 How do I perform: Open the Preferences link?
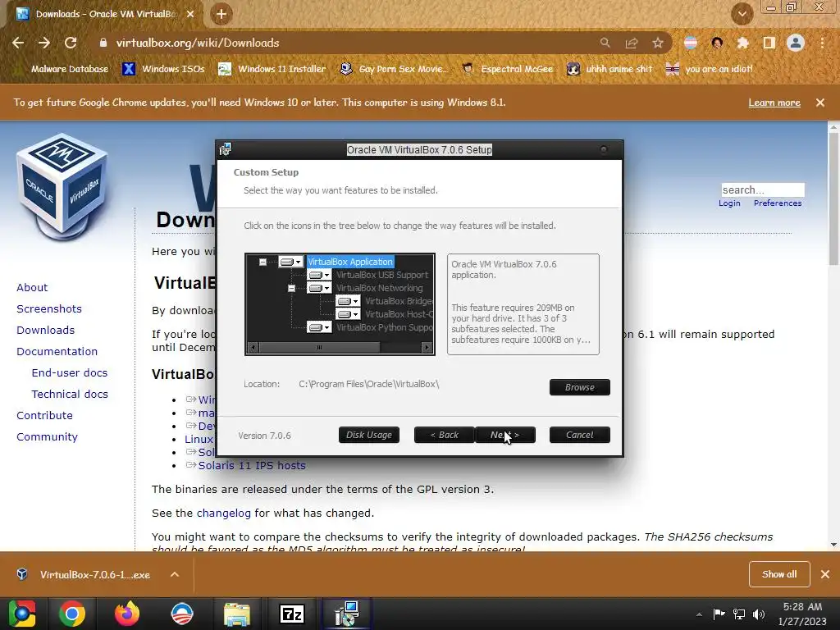click(778, 203)
